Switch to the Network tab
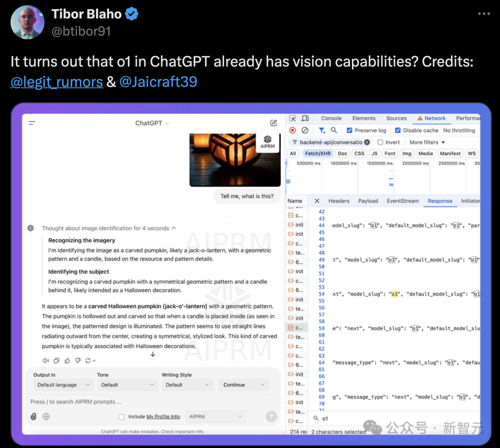500x448 pixels. click(x=432, y=118)
